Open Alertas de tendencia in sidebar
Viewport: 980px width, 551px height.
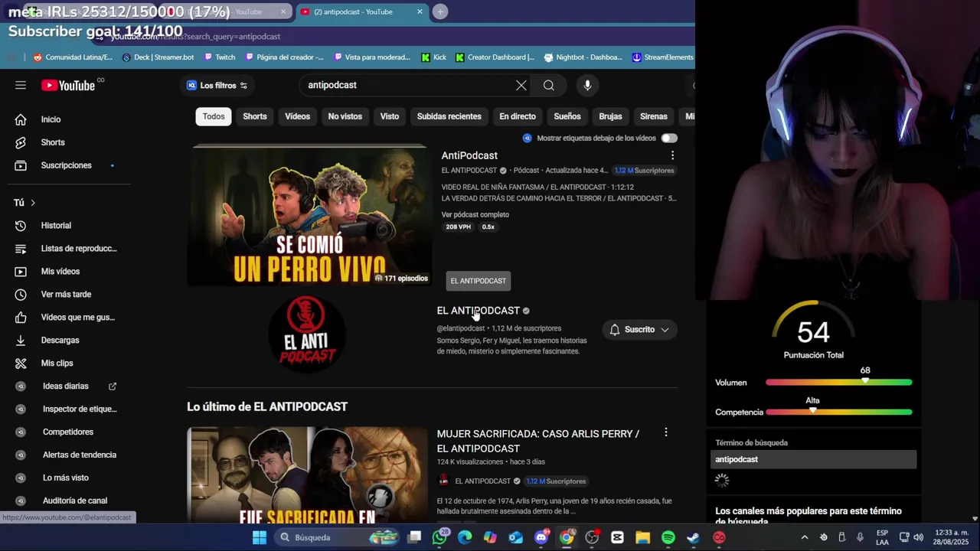pyautogui.click(x=80, y=455)
